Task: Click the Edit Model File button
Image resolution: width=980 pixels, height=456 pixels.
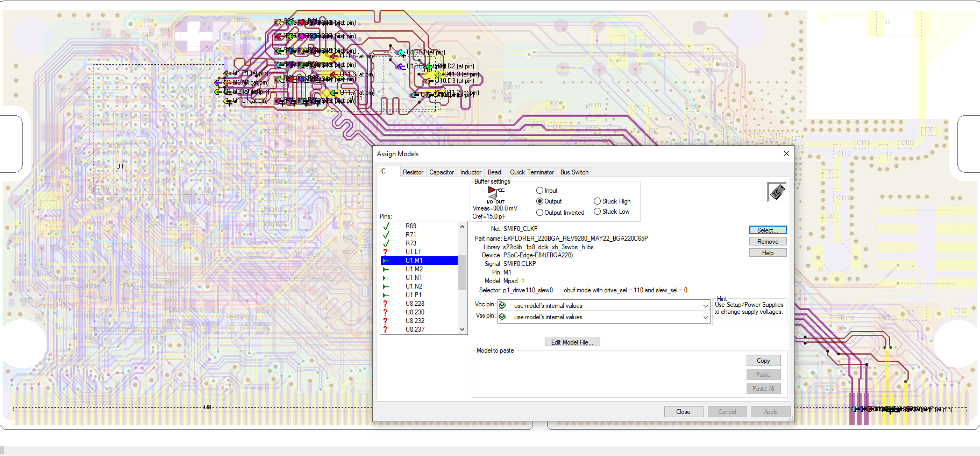Action: (x=572, y=342)
